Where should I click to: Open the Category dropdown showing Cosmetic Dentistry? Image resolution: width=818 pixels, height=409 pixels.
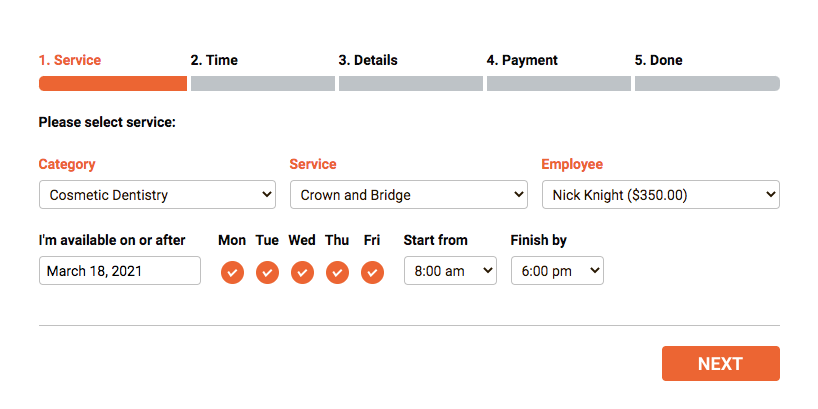[x=157, y=195]
